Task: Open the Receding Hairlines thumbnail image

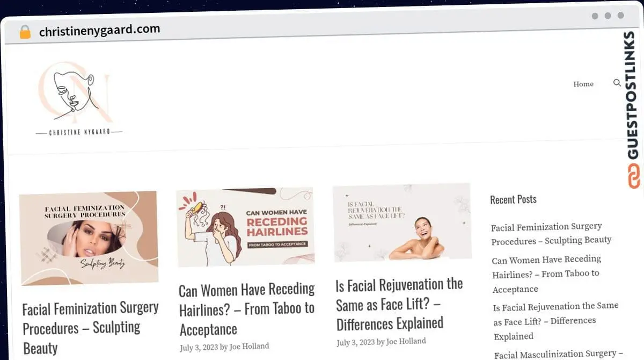Action: [x=245, y=227]
